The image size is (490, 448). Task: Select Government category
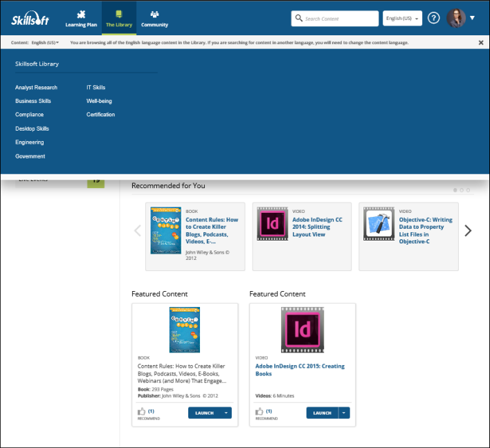click(x=30, y=156)
